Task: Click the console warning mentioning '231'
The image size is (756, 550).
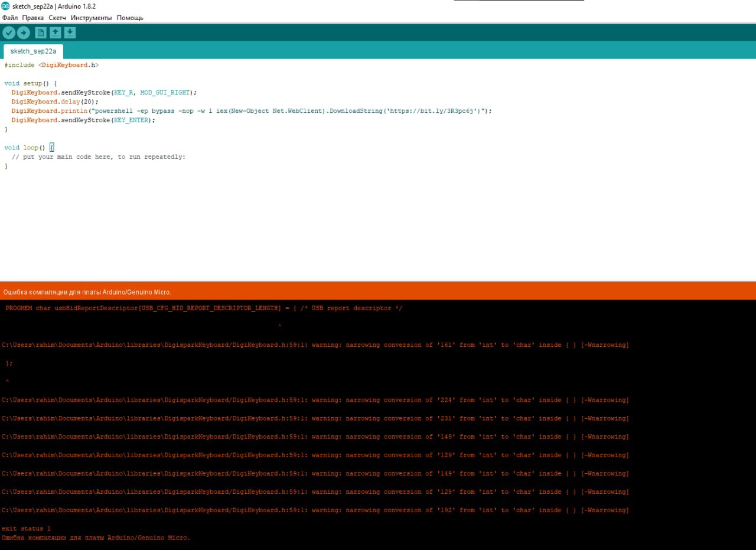Action: (315, 419)
